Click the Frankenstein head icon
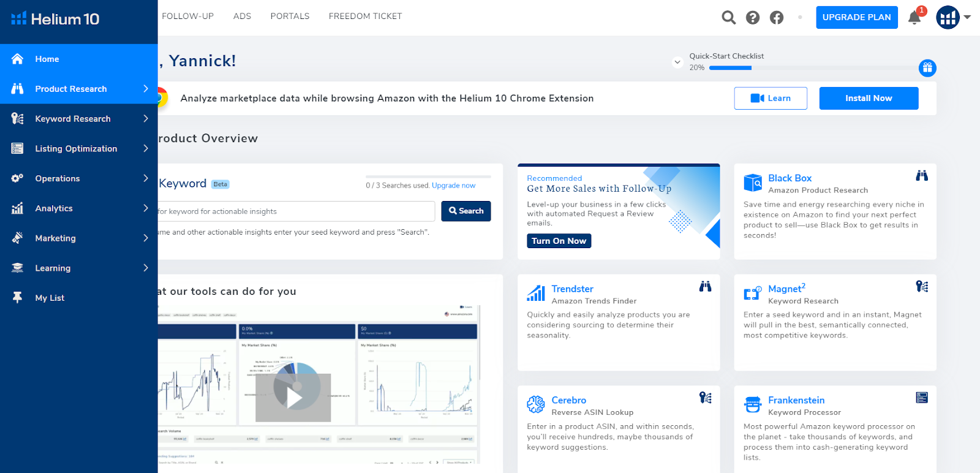Image resolution: width=980 pixels, height=473 pixels. [753, 404]
